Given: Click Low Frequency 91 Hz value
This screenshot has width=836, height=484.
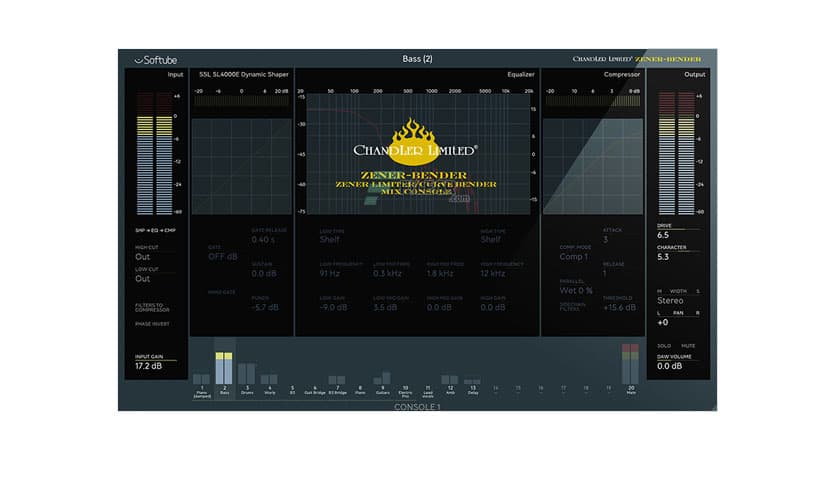Looking at the screenshot, I should (329, 273).
